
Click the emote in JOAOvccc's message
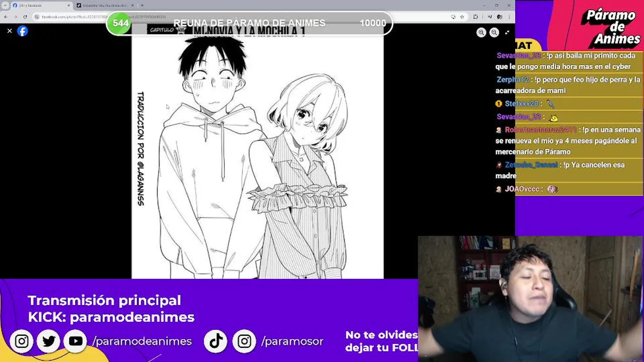click(552, 189)
